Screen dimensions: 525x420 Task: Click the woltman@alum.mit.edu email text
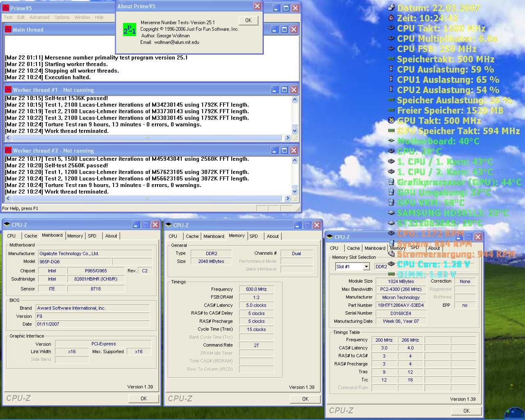coord(177,42)
